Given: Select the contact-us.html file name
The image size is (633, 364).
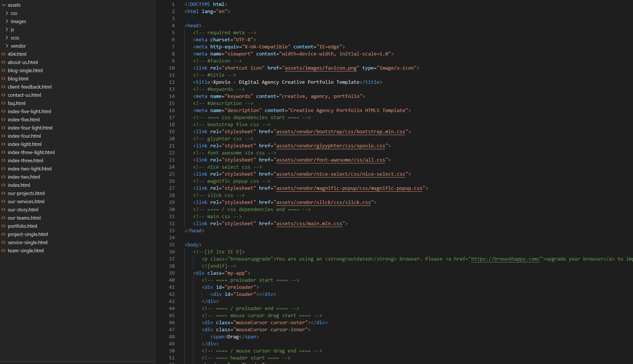Looking at the screenshot, I should [x=25, y=95].
